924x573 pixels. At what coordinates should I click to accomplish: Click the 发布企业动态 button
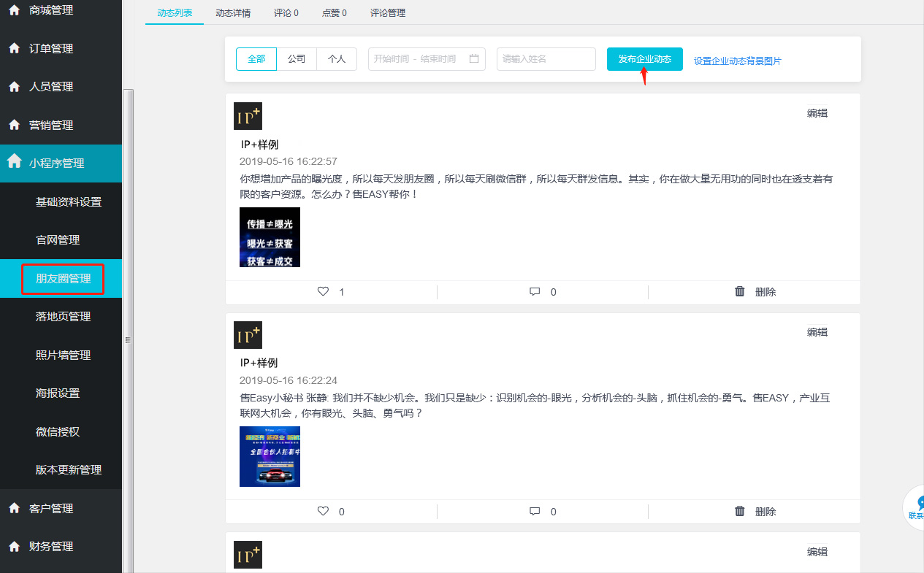click(x=644, y=59)
